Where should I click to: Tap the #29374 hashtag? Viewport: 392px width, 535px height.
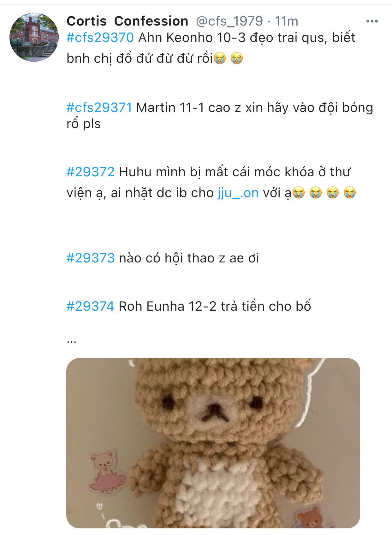[90, 306]
